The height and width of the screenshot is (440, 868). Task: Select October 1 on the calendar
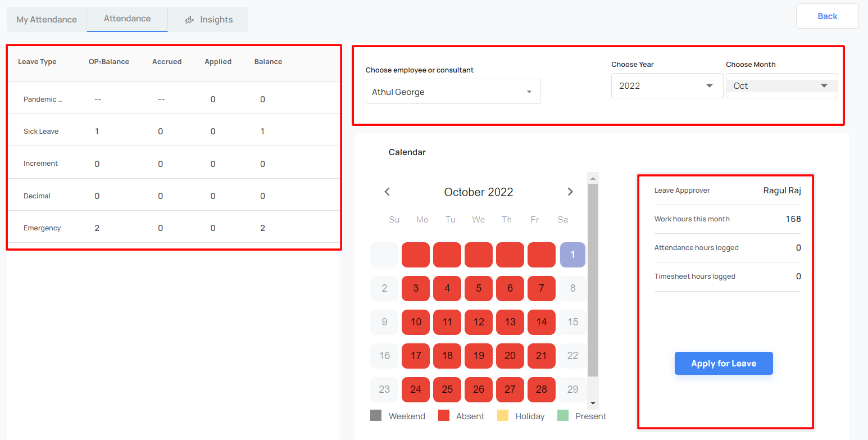tap(572, 255)
